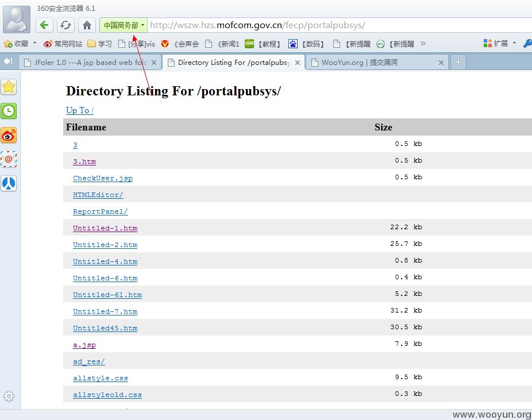The width and height of the screenshot is (532, 420).
Task: Open history clock sidebar icon
Action: tap(9, 111)
